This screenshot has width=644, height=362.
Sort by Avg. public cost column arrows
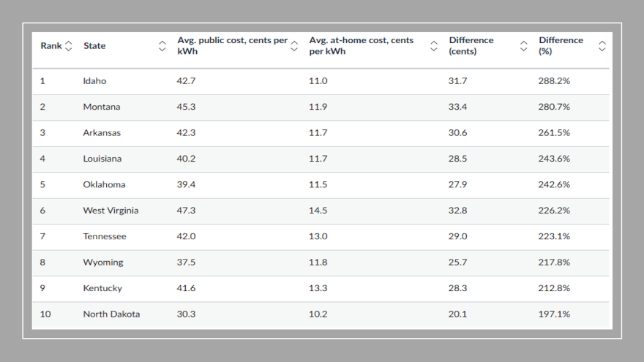(294, 46)
